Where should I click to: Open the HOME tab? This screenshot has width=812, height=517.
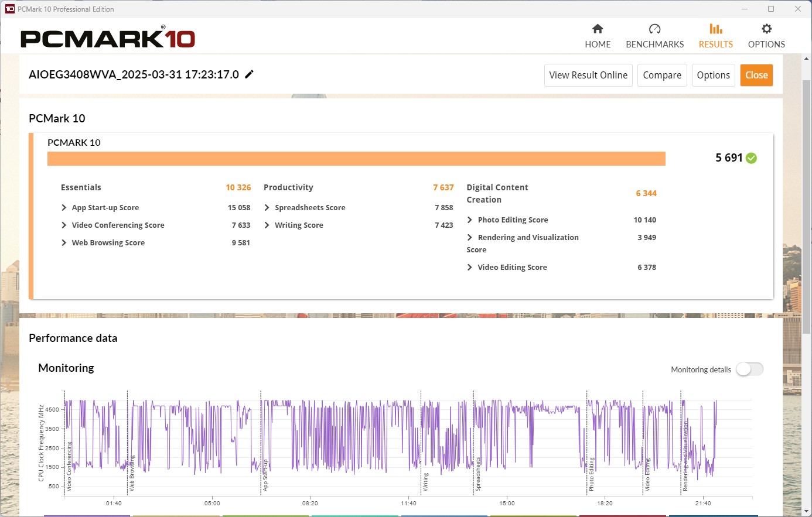[598, 36]
